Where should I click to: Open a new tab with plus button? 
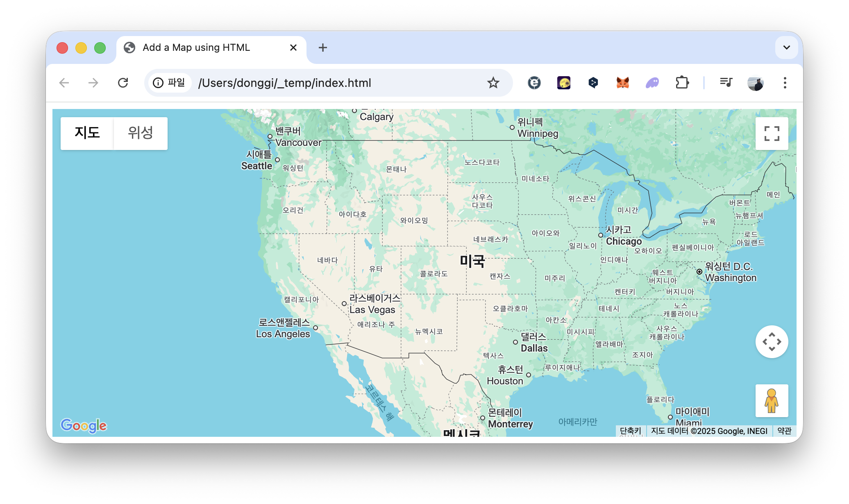tap(322, 48)
